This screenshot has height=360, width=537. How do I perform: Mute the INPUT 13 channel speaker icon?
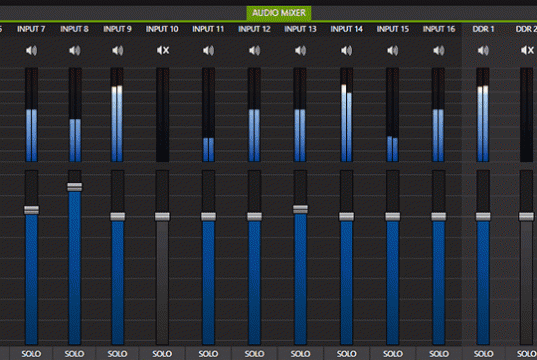click(x=300, y=51)
